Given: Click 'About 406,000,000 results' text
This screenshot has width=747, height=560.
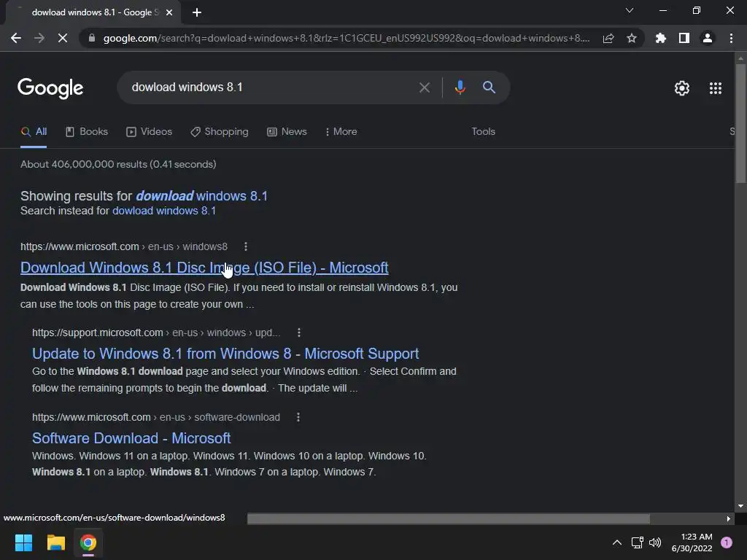Looking at the screenshot, I should (118, 164).
